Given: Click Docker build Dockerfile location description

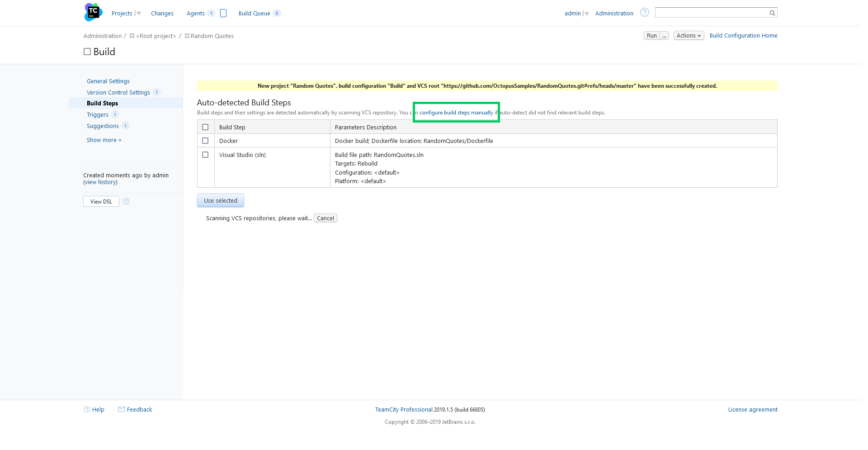Looking at the screenshot, I should pos(414,141).
